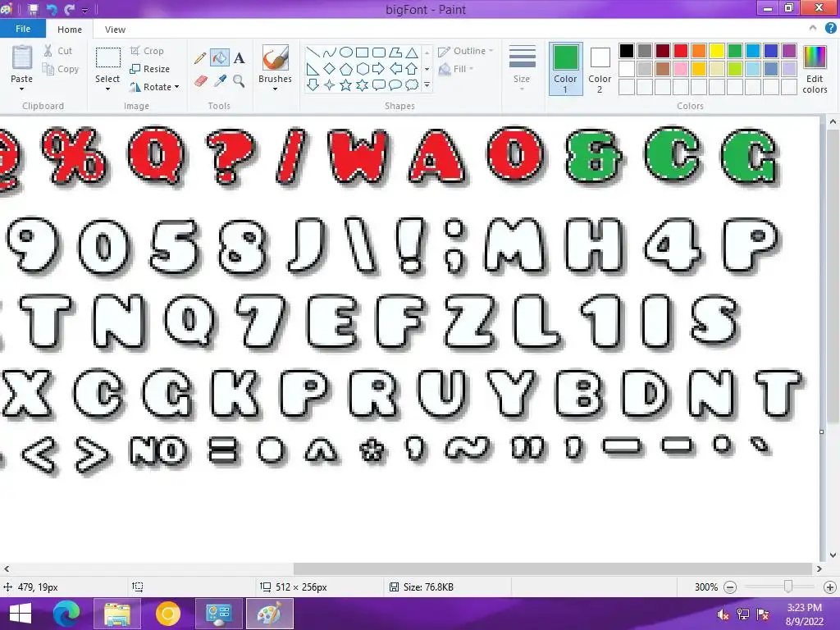This screenshot has height=630, width=840.
Task: Choose the Diamond shape
Action: 330,69
